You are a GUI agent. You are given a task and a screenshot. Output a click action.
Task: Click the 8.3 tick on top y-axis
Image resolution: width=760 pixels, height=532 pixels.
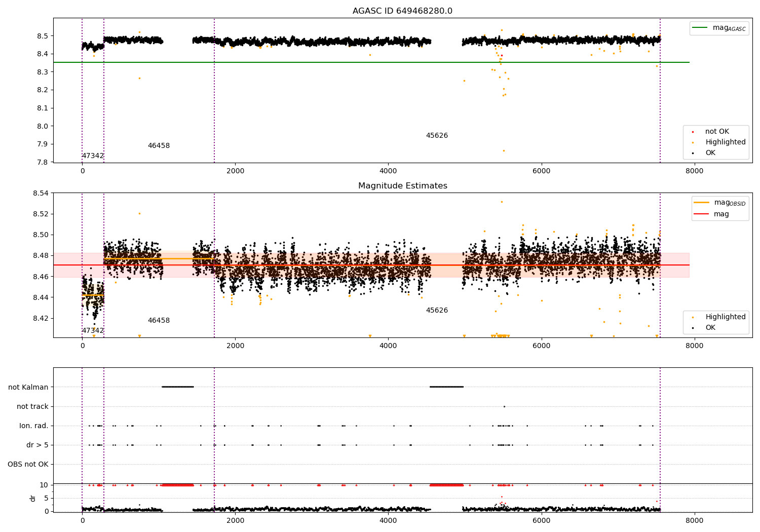(x=43, y=72)
